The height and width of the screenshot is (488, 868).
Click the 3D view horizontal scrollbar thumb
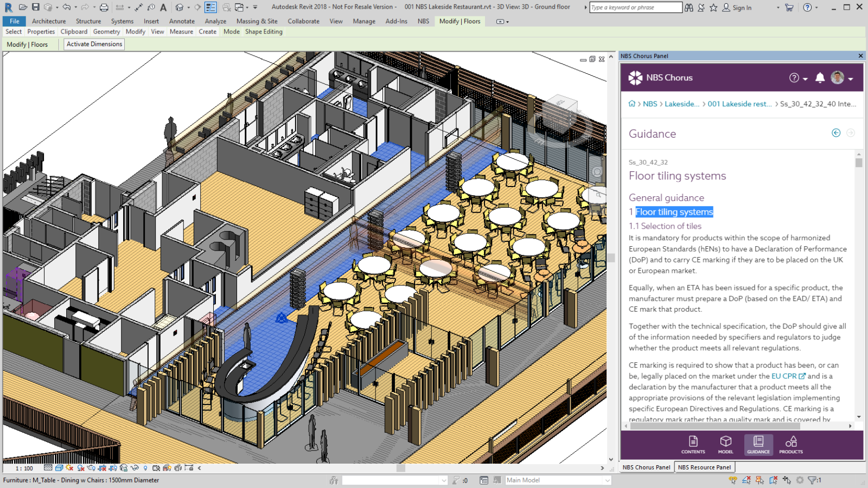point(401,468)
